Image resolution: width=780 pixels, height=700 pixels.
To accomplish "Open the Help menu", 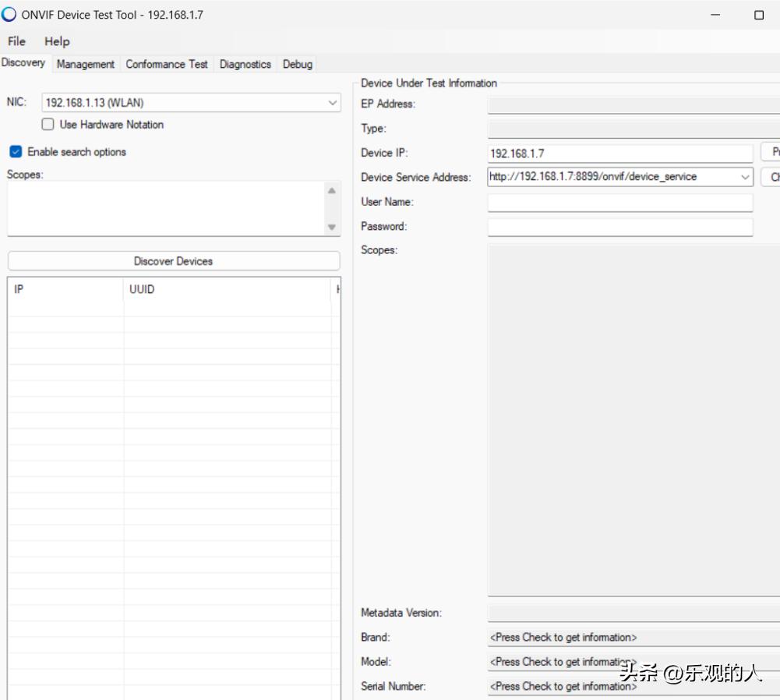I will 57,41.
